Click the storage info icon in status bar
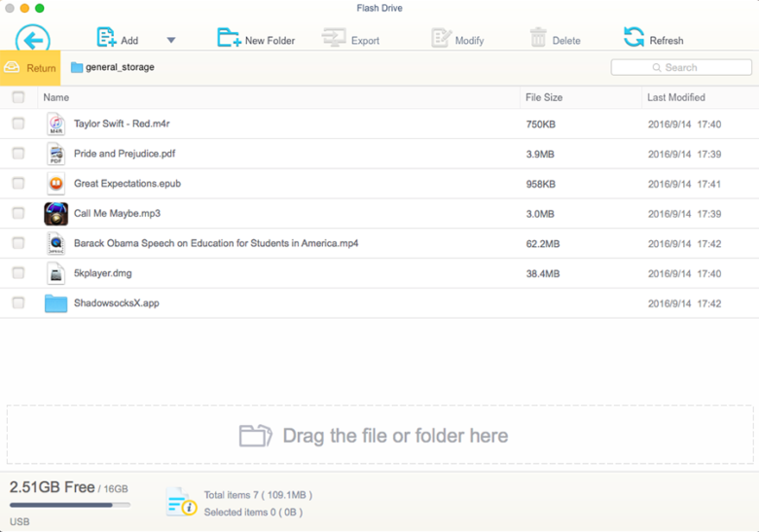 (x=181, y=502)
